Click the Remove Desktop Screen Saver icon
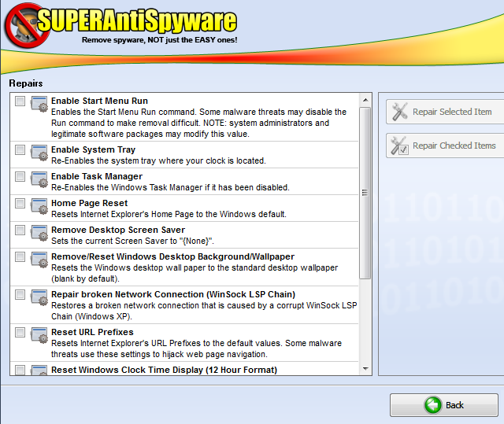504x424 pixels. point(39,232)
